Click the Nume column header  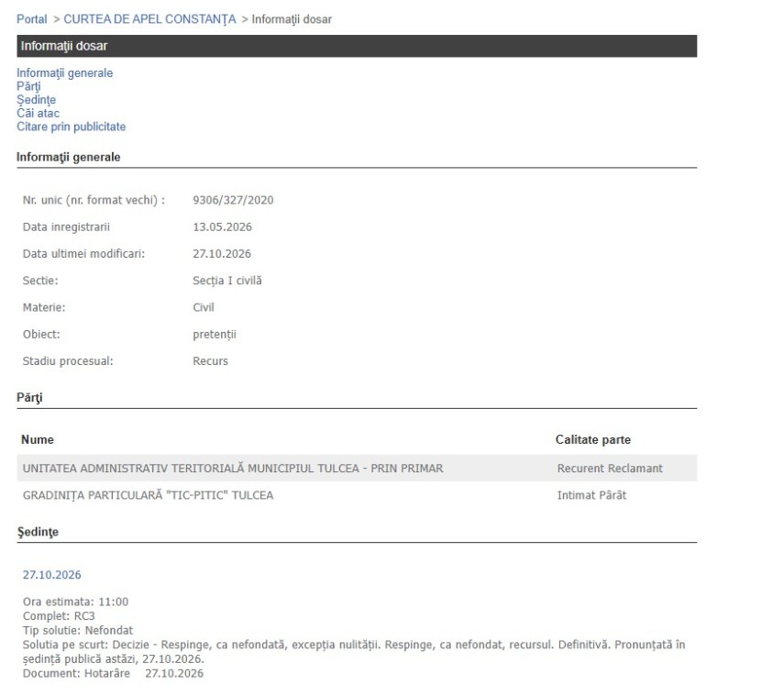38,439
